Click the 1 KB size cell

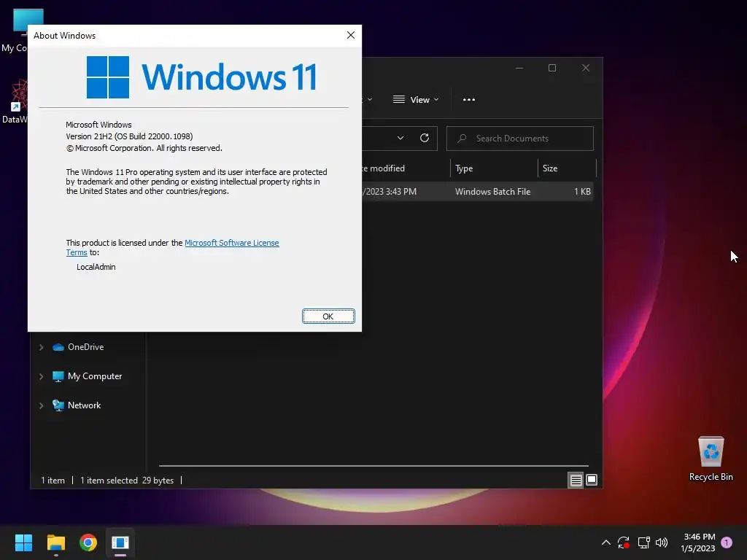[x=582, y=192]
